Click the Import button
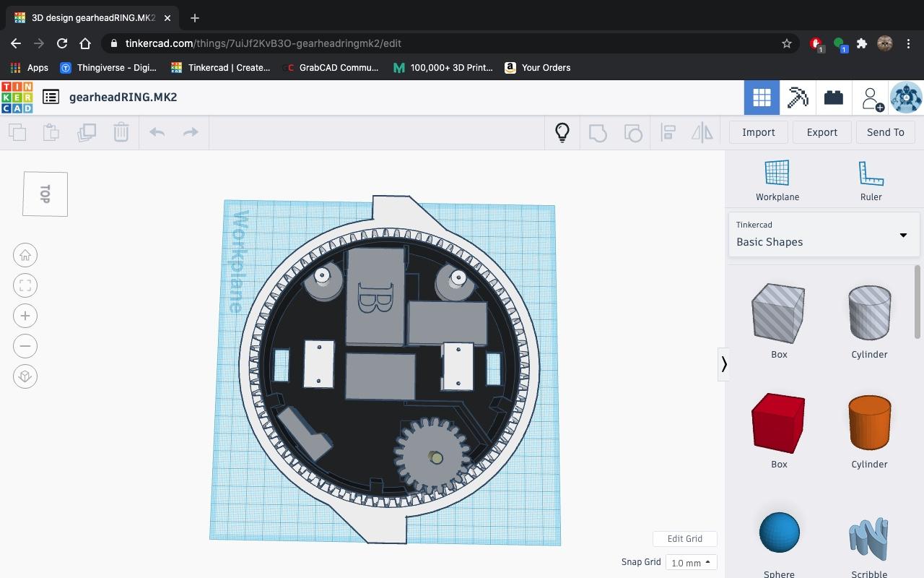 click(758, 132)
